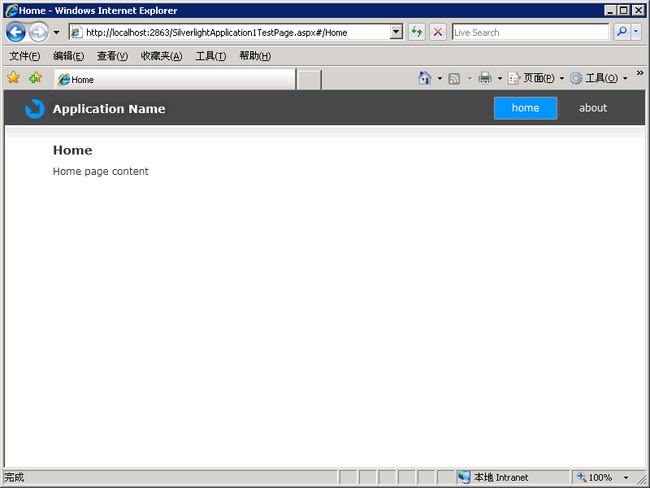Image resolution: width=650 pixels, height=488 pixels.
Task: Expand the feeds icon dropdown arrow
Action: (470, 78)
